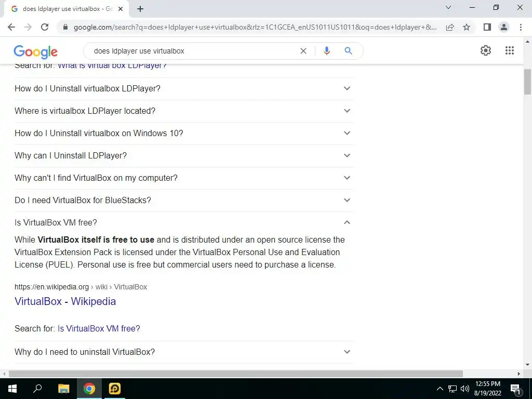Click the address bar URL
Screen dimensions: 532x399
[255, 27]
